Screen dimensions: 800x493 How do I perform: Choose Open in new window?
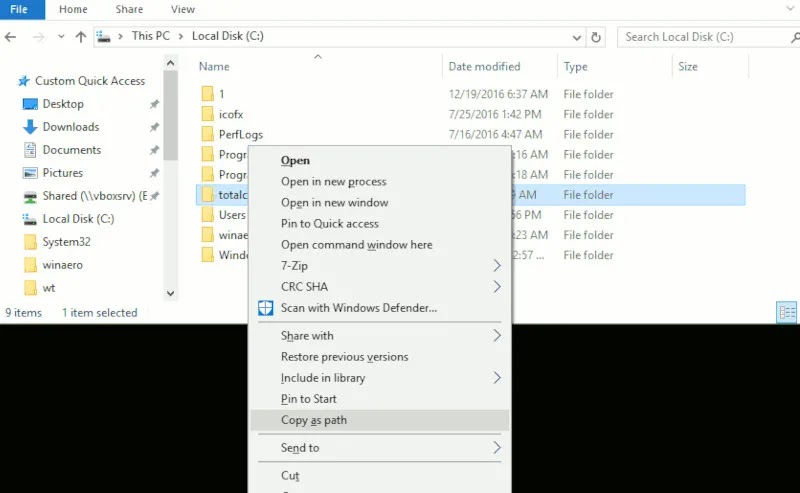[x=380, y=202]
